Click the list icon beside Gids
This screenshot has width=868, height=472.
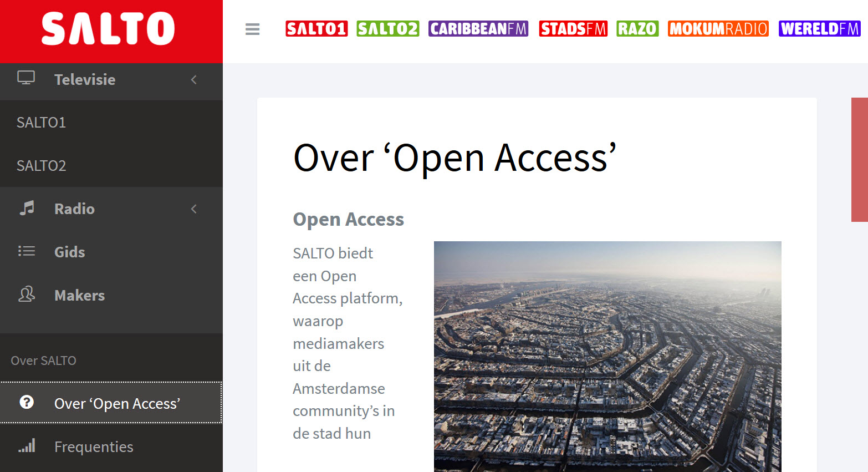point(27,251)
